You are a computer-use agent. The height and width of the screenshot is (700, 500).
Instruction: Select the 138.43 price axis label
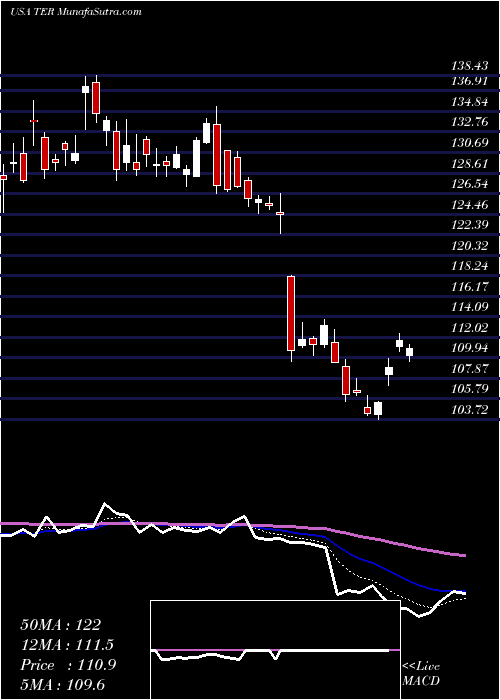[470, 66]
